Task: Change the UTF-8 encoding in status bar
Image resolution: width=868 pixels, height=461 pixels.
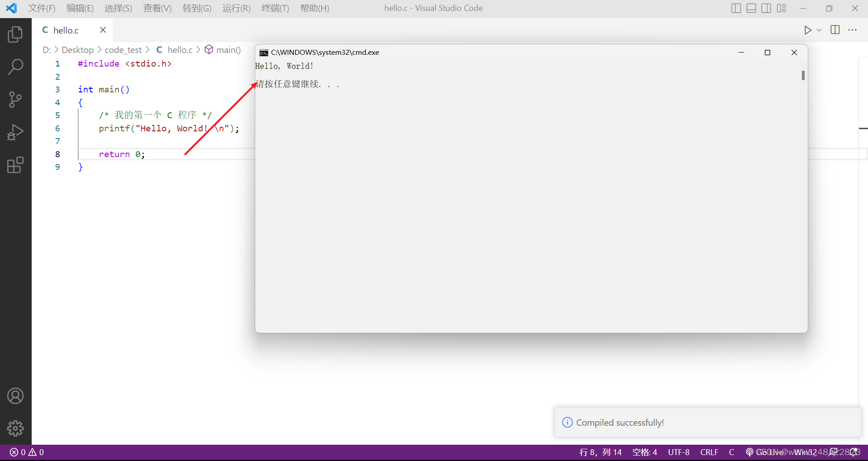Action: 678,452
